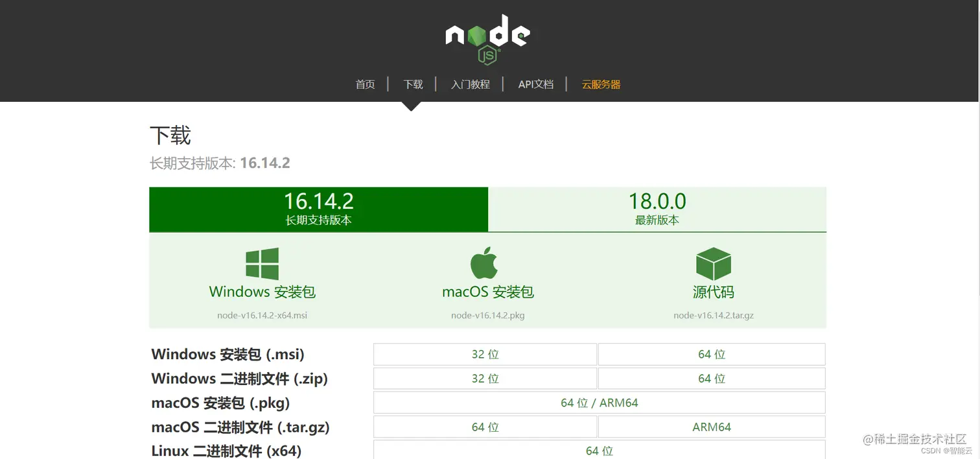Click the macOS 二进制文件 (.tar.gz) row label

coord(240,427)
